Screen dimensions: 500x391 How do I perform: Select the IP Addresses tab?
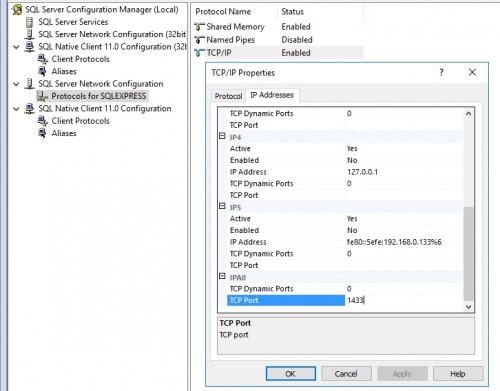[272, 95]
